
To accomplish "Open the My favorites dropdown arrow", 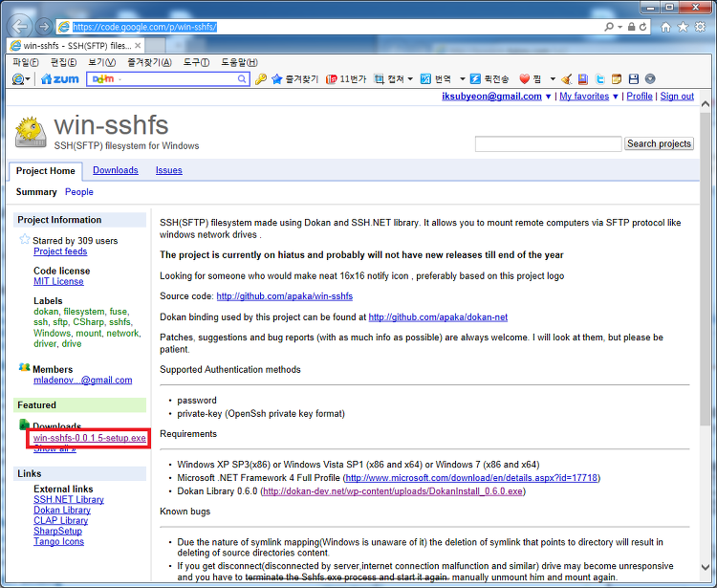I will (x=615, y=97).
